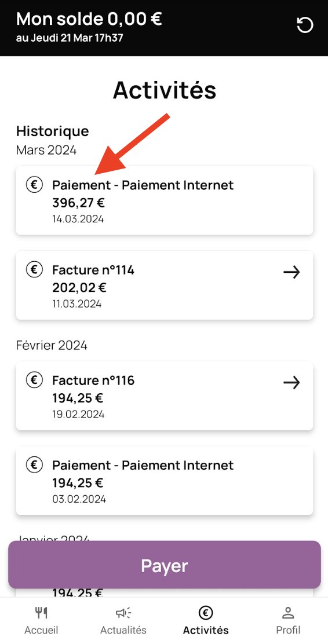Tap the fork and knife Accueil icon
328x644 pixels.
[x=41, y=613]
